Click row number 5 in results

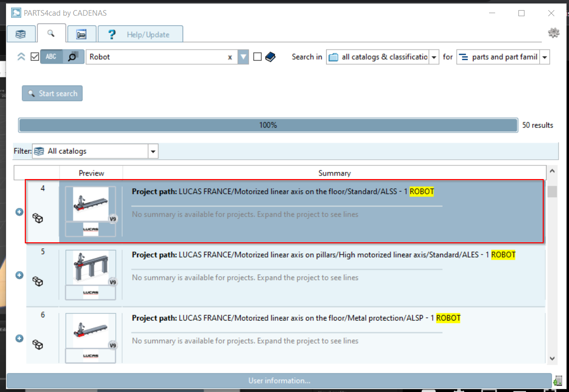pos(43,251)
